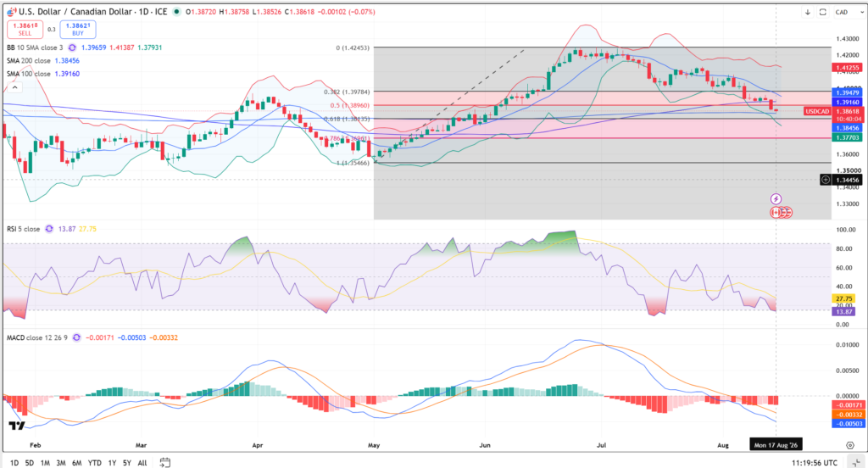Screen dimensions: 868x468
Task: Click the Mon 17 Aug '26 date label
Action: pyautogui.click(x=776, y=445)
